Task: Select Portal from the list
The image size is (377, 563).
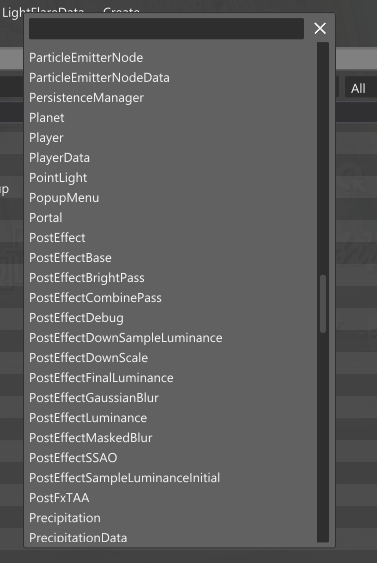Action: click(x=46, y=218)
